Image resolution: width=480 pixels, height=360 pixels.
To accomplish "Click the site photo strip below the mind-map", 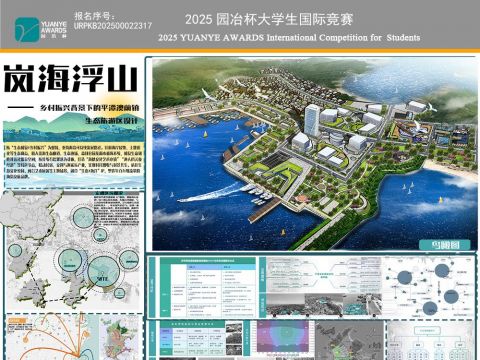I will [x=323, y=305].
